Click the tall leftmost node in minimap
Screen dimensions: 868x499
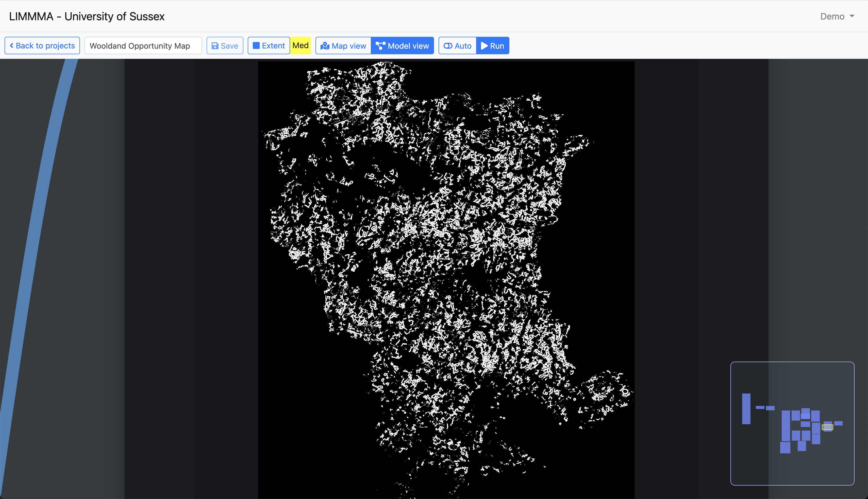746,408
